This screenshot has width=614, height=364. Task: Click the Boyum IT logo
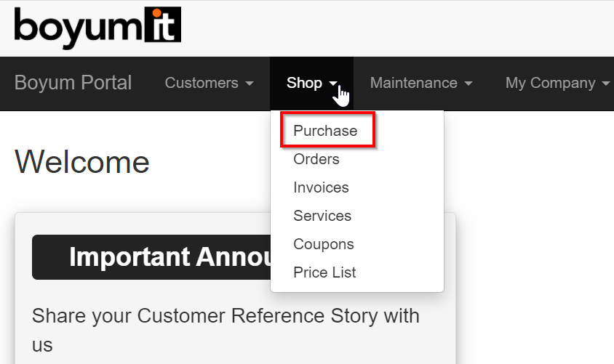pos(97,27)
